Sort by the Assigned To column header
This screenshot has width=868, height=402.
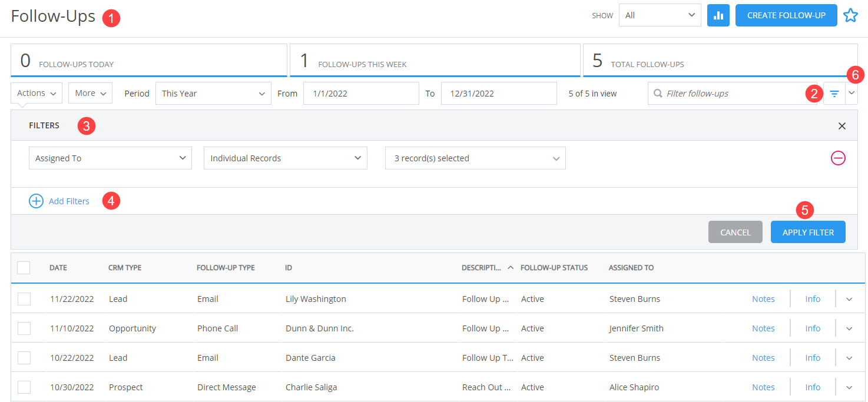pos(631,268)
